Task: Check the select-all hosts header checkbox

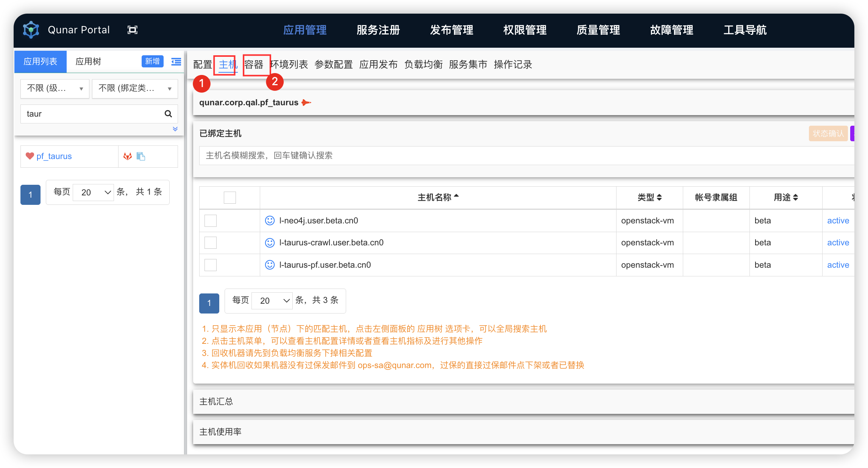Action: click(x=229, y=197)
